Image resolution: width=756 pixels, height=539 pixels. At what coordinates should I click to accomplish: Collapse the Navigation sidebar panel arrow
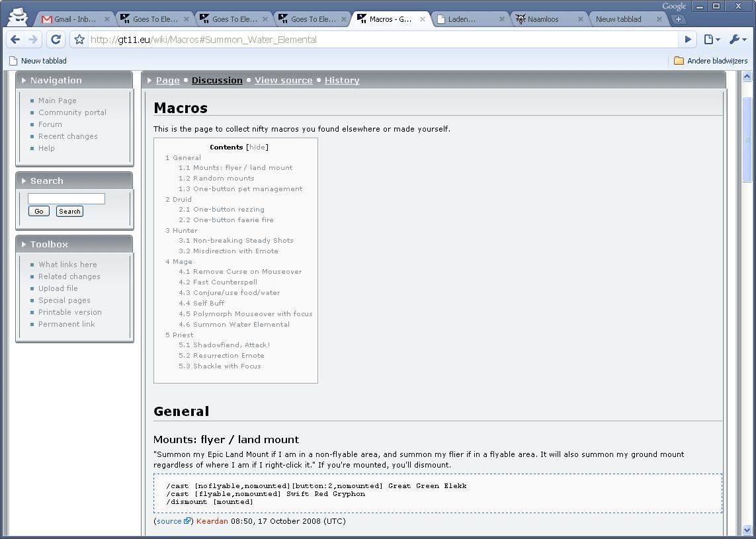[x=24, y=81]
